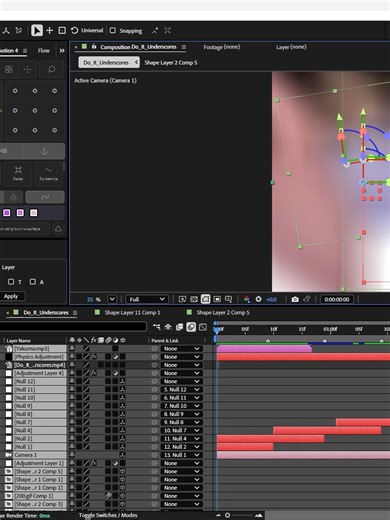Enable the A checkbox under Layer
The image size is (390, 520).
point(33,282)
